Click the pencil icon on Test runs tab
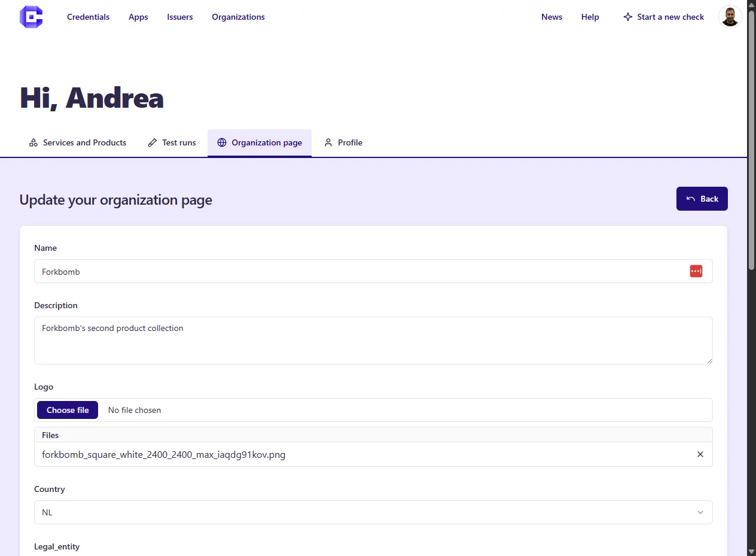Image resolution: width=756 pixels, height=556 pixels. click(153, 142)
